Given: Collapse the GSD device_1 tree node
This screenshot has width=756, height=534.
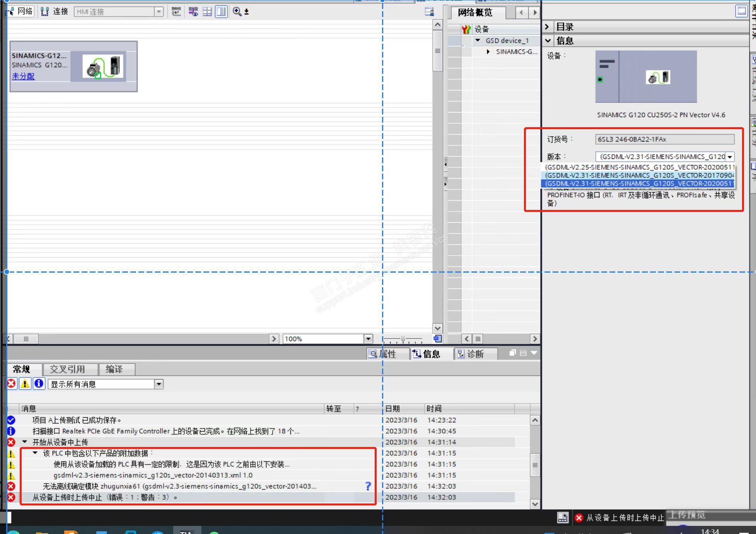Looking at the screenshot, I should click(478, 40).
